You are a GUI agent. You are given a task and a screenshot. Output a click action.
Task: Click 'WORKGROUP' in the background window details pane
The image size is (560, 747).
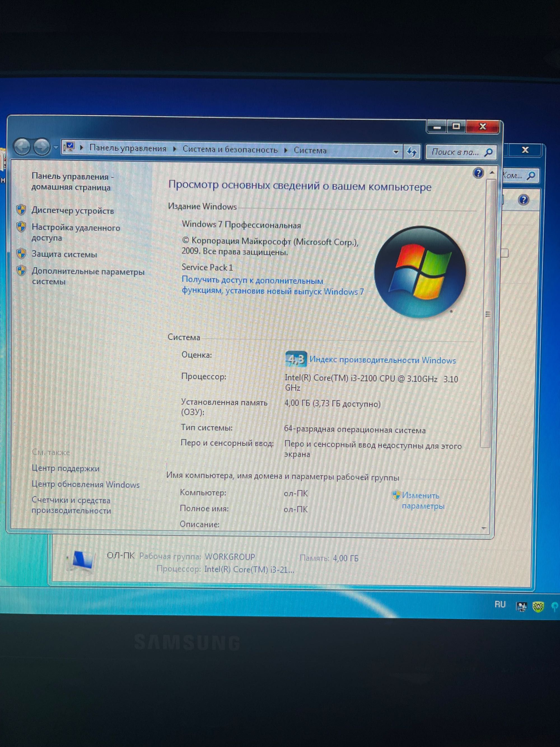230,557
